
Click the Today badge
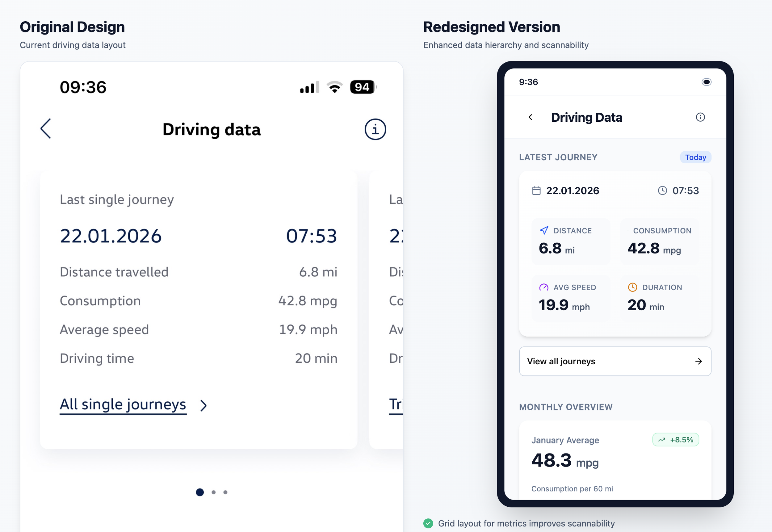695,157
